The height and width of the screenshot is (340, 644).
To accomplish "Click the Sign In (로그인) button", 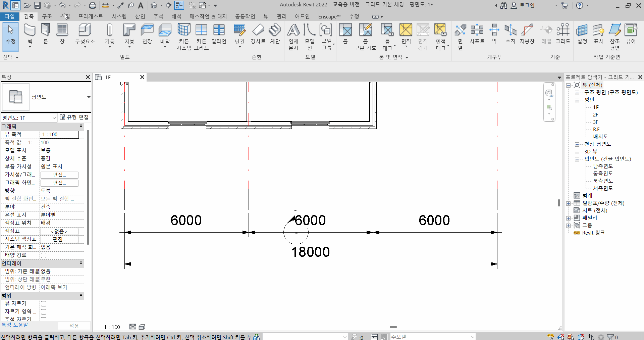I will pyautogui.click(x=523, y=5).
